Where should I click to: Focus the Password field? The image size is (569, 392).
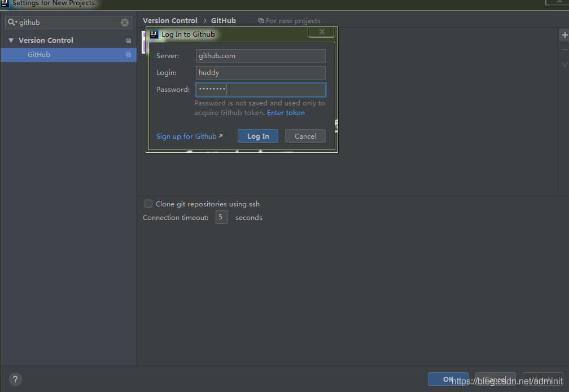pyautogui.click(x=261, y=90)
